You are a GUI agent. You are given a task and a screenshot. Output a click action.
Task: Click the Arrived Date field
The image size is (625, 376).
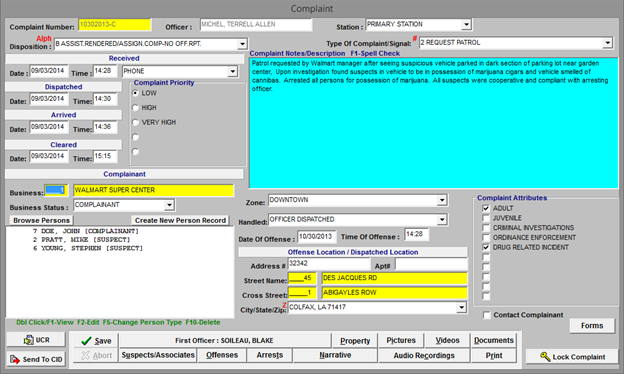point(49,127)
